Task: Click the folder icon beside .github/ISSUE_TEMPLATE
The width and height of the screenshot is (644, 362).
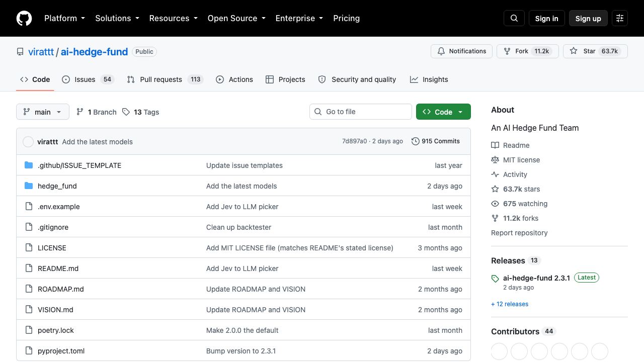Action: [x=29, y=165]
